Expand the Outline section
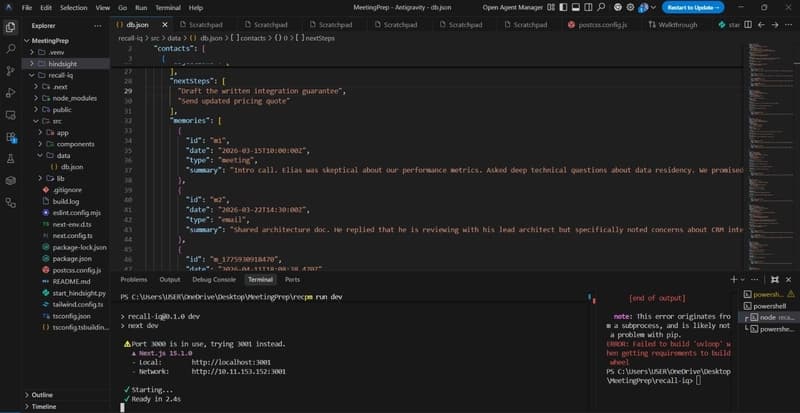Screen dimensions: 800x413 [x=42, y=395]
